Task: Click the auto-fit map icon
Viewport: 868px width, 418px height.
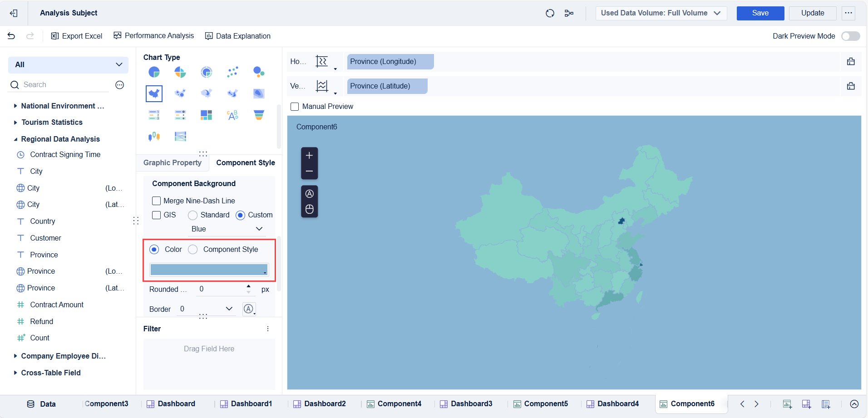Action: (x=309, y=194)
